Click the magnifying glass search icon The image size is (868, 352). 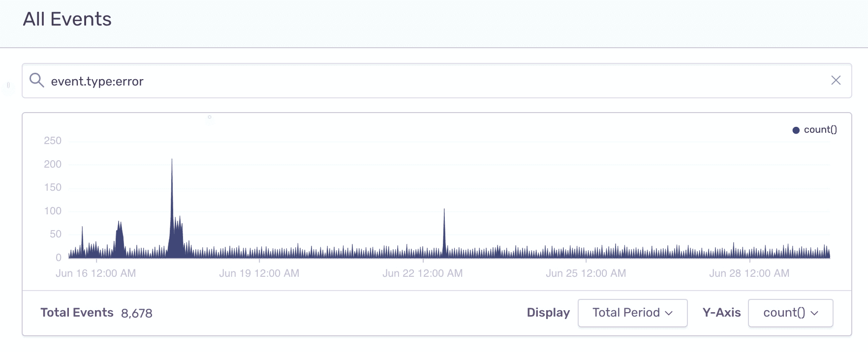(36, 80)
